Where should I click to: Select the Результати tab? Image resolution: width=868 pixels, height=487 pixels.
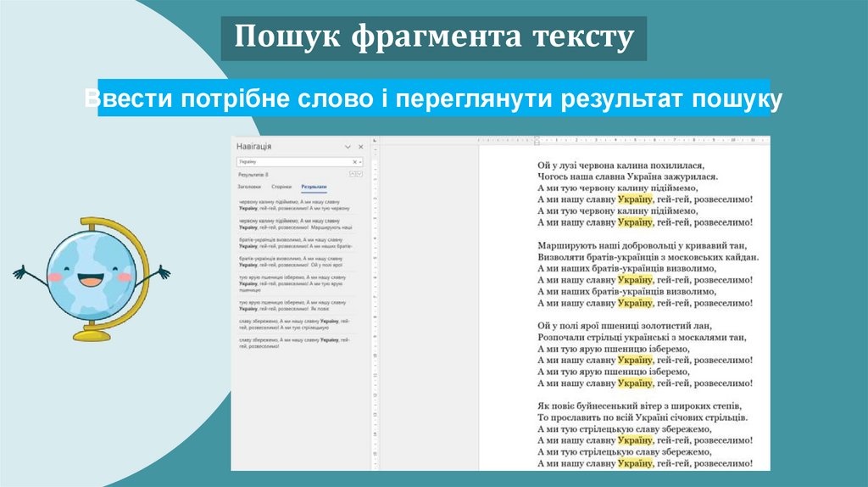point(313,186)
